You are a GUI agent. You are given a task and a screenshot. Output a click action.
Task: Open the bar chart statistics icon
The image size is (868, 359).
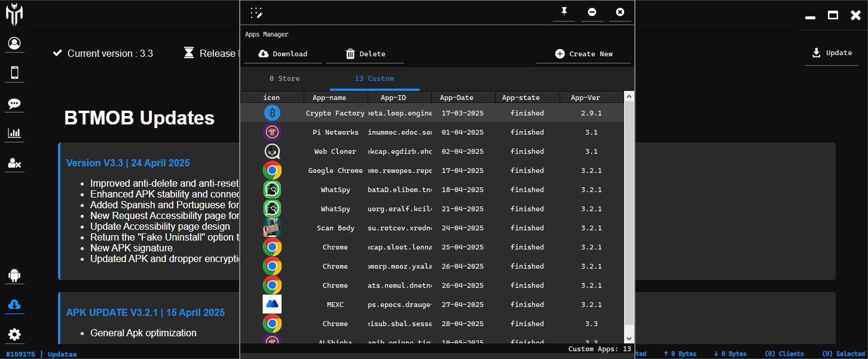tap(14, 133)
